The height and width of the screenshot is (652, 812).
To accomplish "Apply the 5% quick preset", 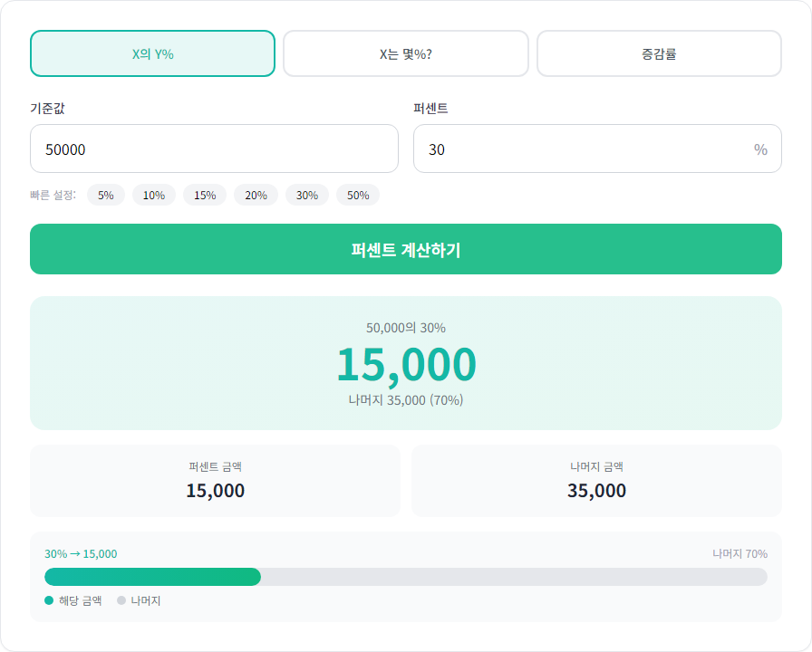I will click(105, 194).
